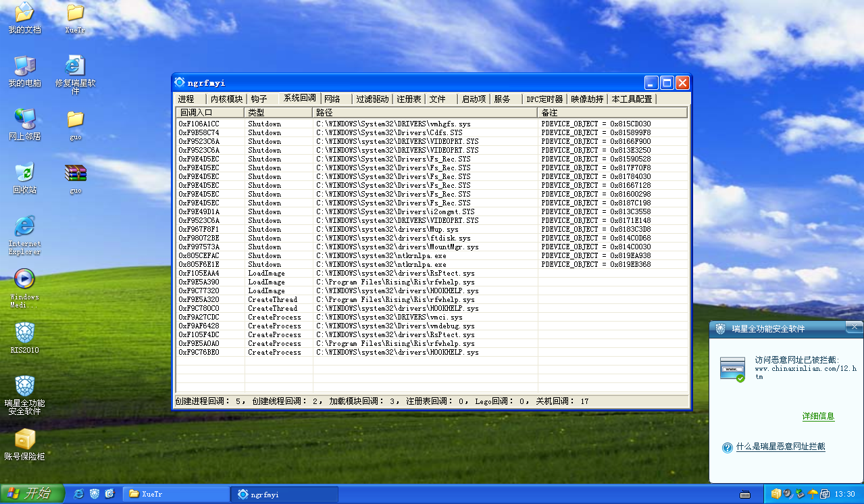Click the Internet Explorer quick launch icon
864x504 pixels.
(x=79, y=494)
